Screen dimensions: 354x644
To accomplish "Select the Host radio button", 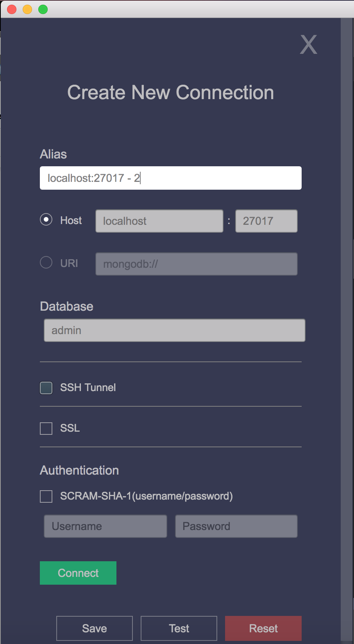I will point(46,220).
